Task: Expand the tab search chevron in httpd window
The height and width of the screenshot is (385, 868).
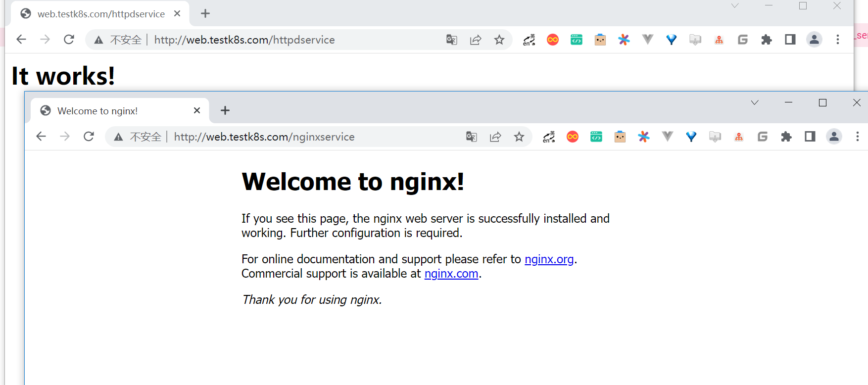Action: [x=735, y=6]
